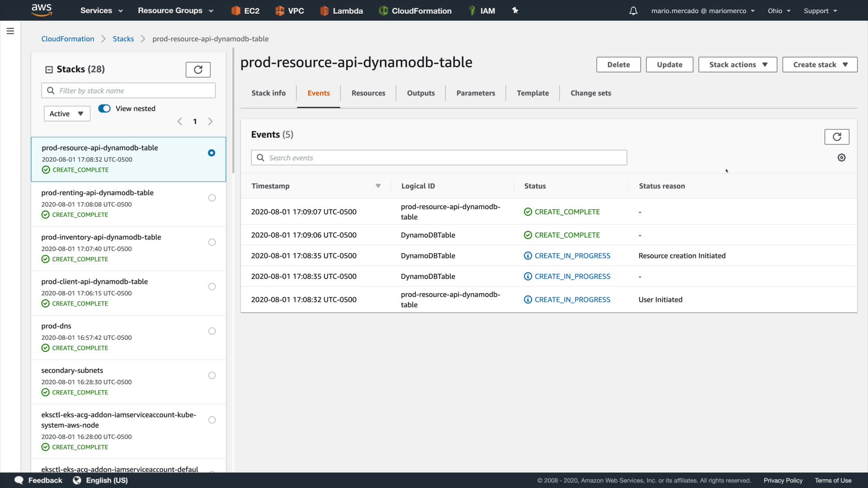This screenshot has height=488, width=868.
Task: Open the hamburger navigation menu
Action: point(10,31)
